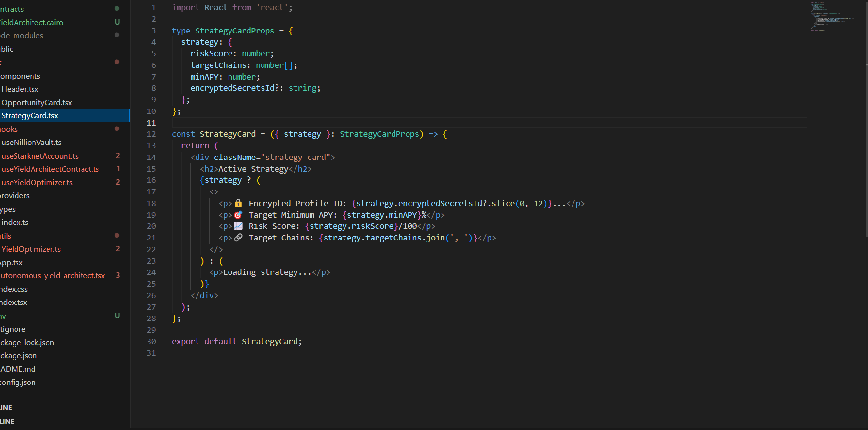Click 'Loading strategy...' text on line 24
This screenshot has height=430, width=868.
click(267, 272)
